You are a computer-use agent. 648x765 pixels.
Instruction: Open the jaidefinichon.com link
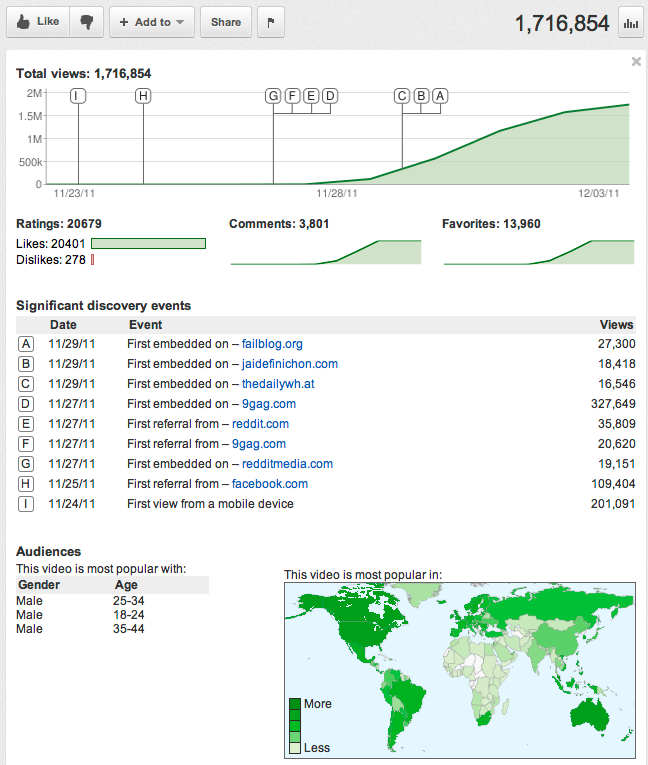pos(290,364)
